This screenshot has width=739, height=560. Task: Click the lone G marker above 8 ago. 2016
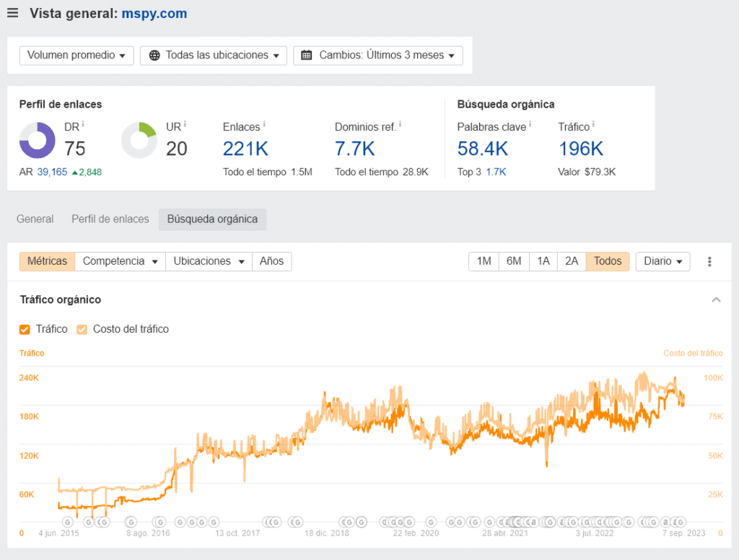131,522
